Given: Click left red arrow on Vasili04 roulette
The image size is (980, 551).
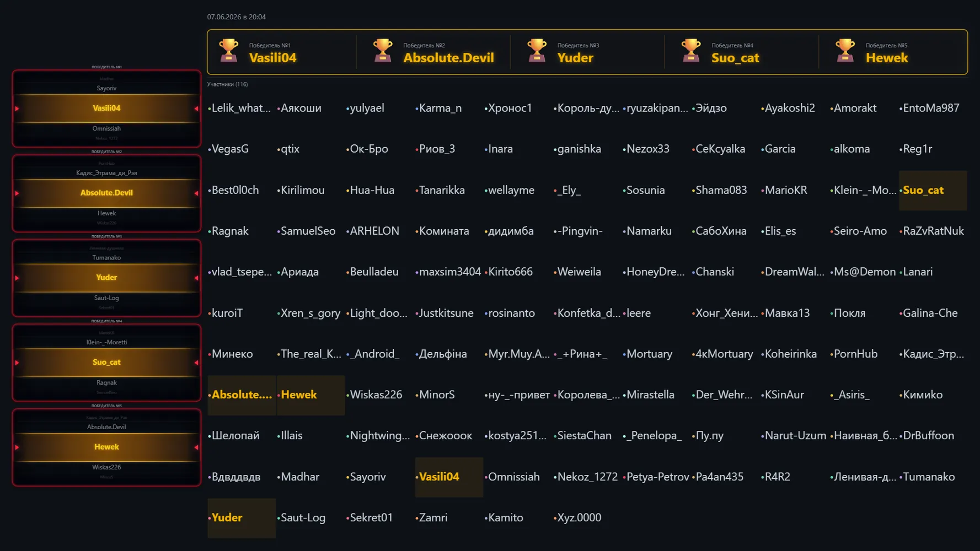Looking at the screenshot, I should (x=17, y=109).
